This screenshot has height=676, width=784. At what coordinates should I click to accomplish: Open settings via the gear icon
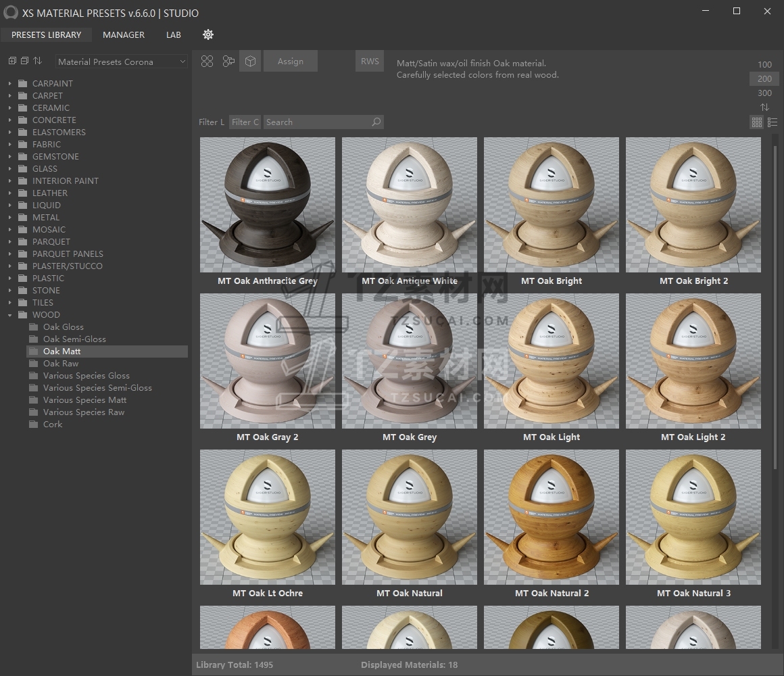point(208,34)
